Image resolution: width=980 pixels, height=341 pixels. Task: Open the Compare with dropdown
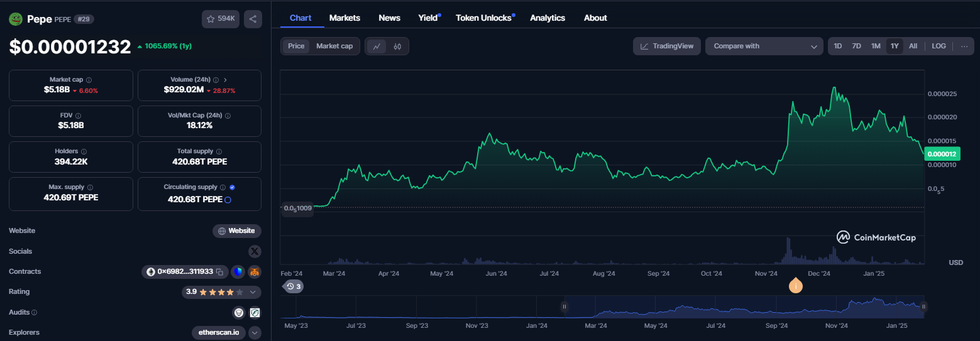click(x=764, y=46)
